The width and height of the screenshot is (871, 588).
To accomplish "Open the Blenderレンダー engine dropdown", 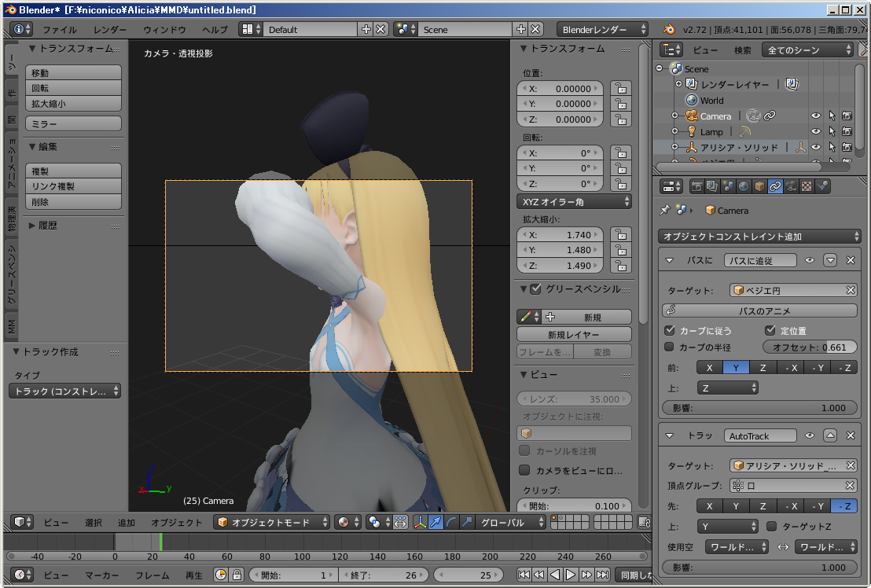I will pos(602,29).
